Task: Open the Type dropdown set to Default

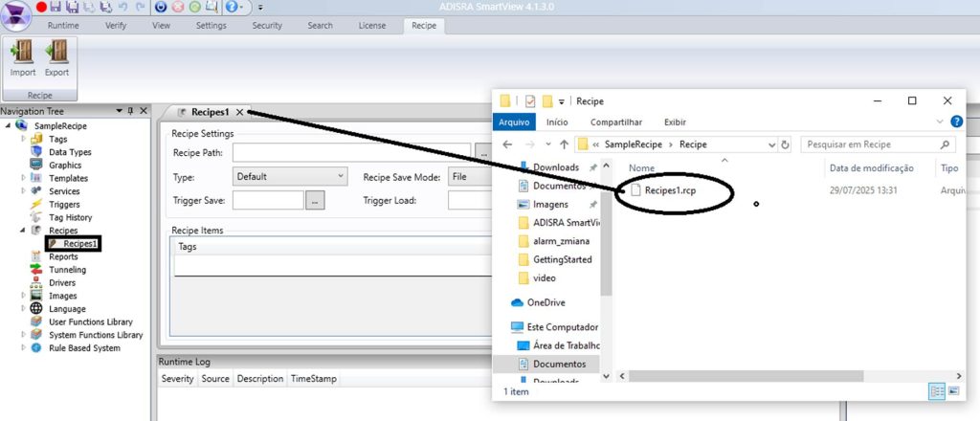Action: pyautogui.click(x=290, y=176)
